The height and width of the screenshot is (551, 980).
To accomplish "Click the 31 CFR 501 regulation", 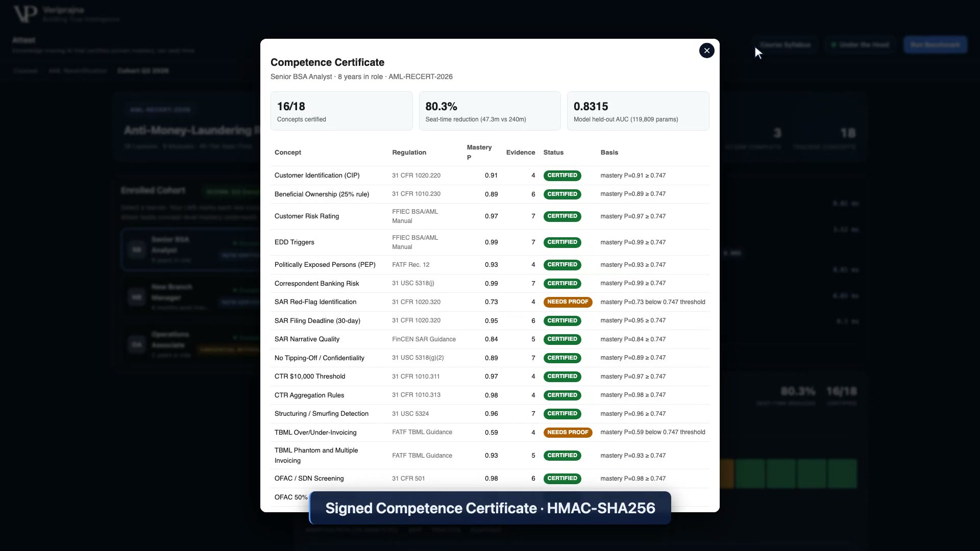I will (408, 479).
